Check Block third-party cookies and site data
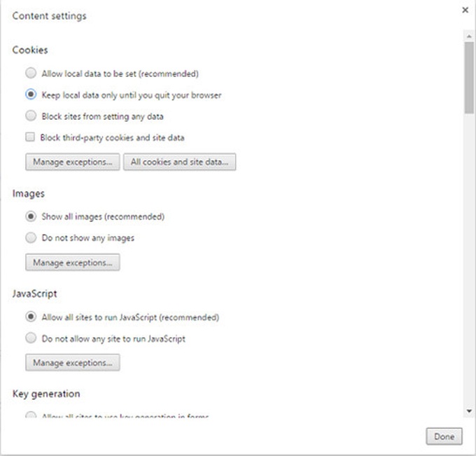The height and width of the screenshot is (456, 476). [x=30, y=137]
